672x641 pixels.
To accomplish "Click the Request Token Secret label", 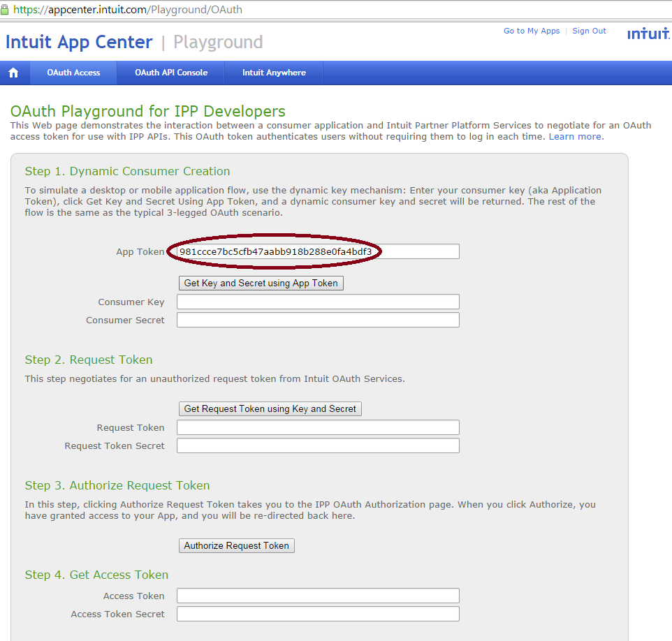I will pyautogui.click(x=115, y=445).
